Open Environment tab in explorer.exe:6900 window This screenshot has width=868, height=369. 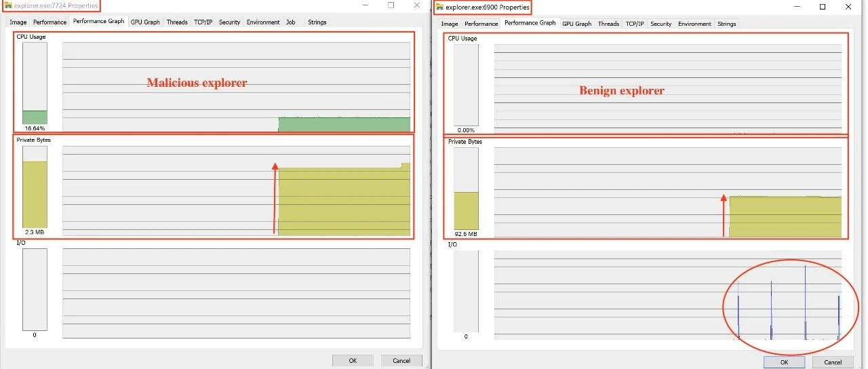pos(694,24)
